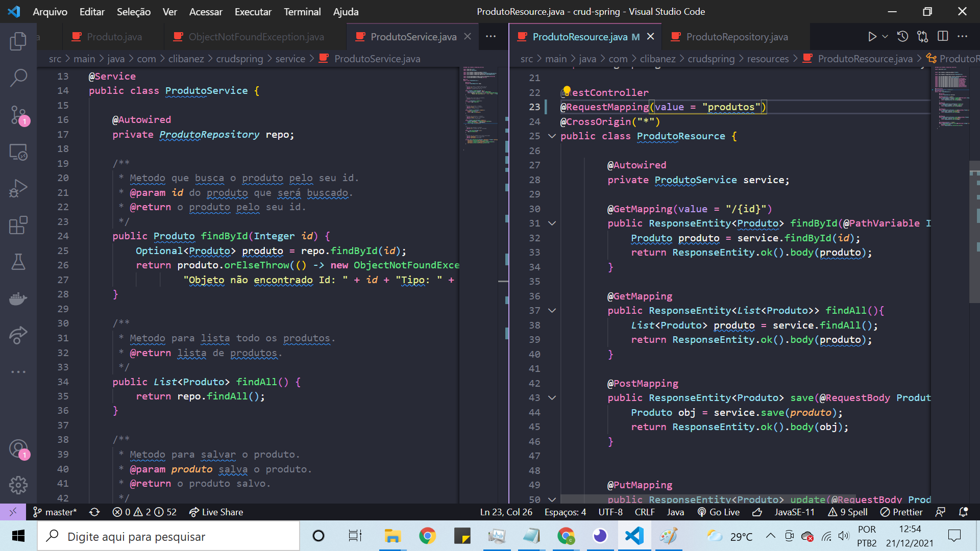This screenshot has height=551, width=980.
Task: Open the Manage settings gear
Action: point(18,485)
